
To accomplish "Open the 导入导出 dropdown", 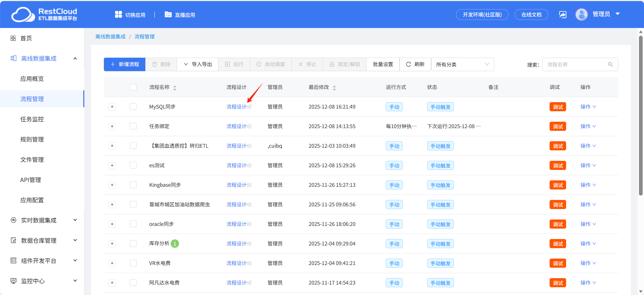I will tap(198, 64).
